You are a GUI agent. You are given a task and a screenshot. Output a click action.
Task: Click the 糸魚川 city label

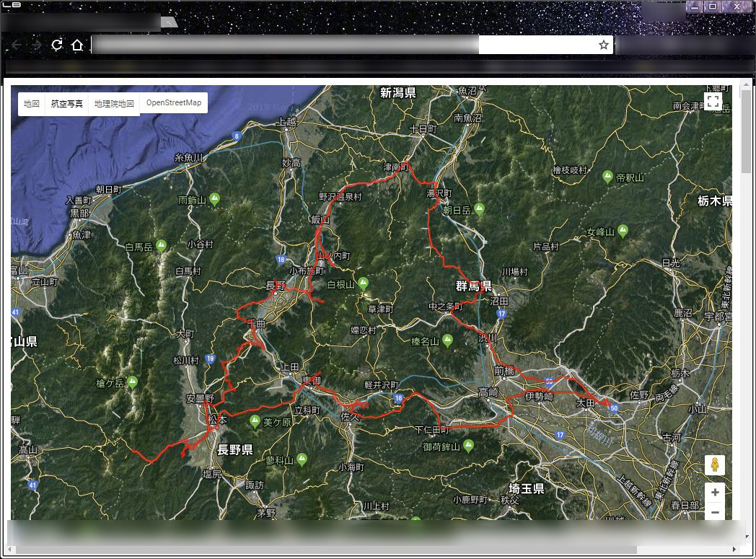pyautogui.click(x=188, y=157)
